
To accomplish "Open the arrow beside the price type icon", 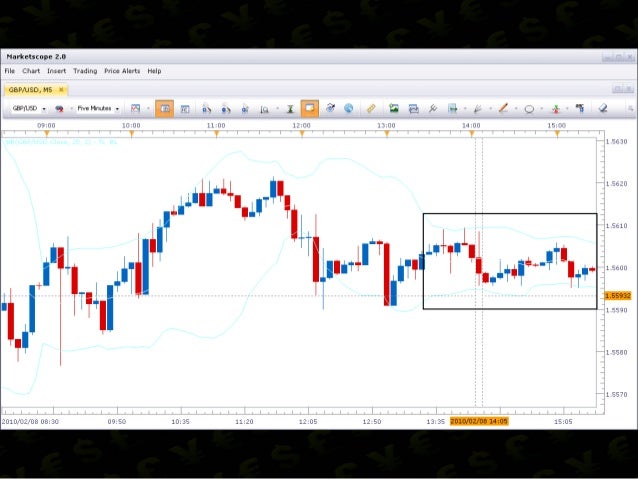I will pos(71,109).
